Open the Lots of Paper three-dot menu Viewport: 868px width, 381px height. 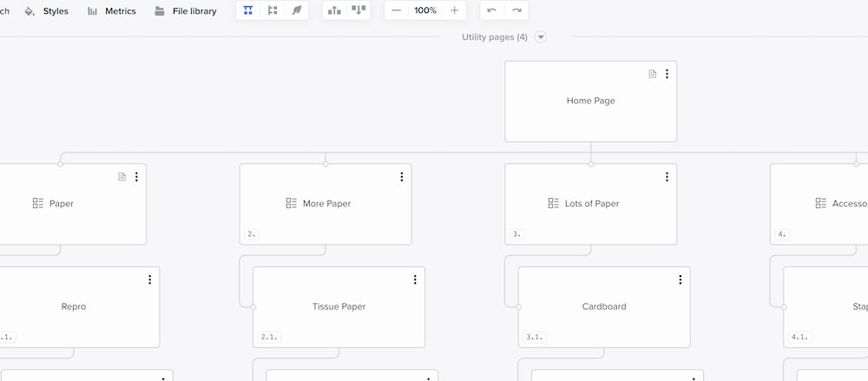click(x=667, y=177)
